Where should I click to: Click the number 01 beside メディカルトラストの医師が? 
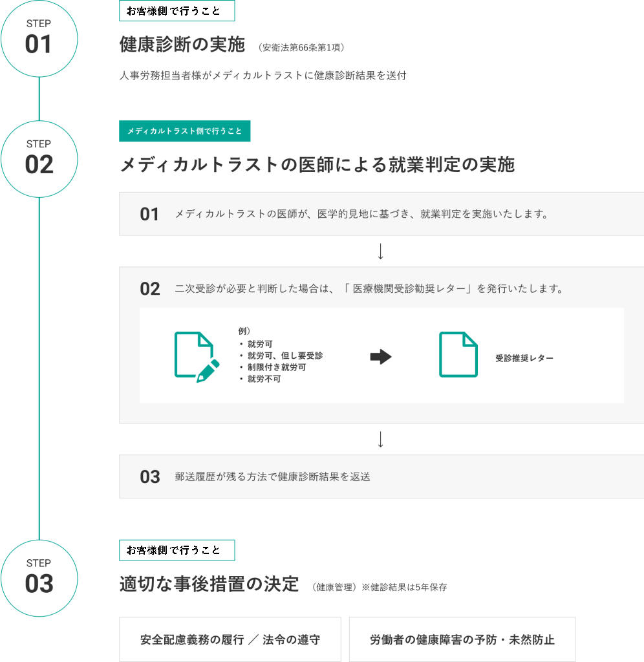[x=149, y=214]
